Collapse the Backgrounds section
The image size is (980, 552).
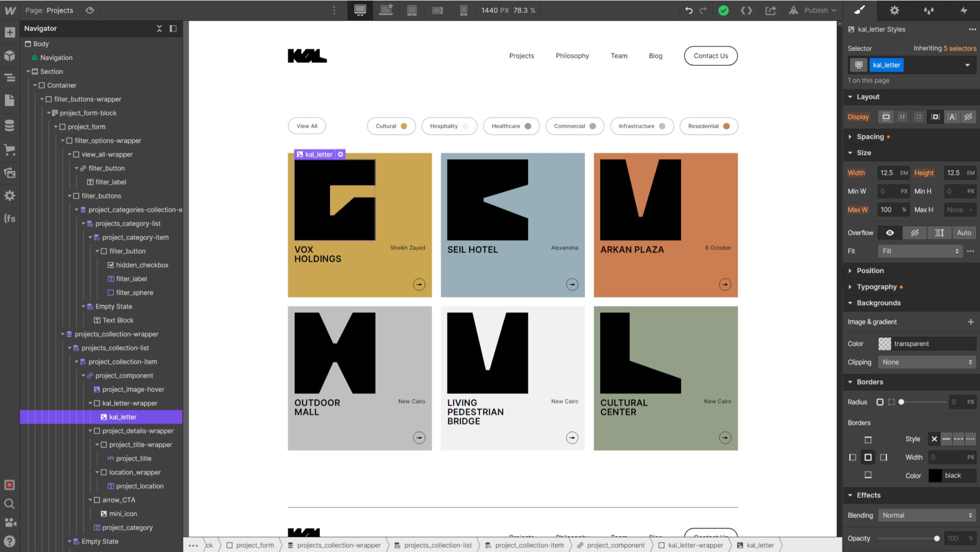click(x=878, y=303)
